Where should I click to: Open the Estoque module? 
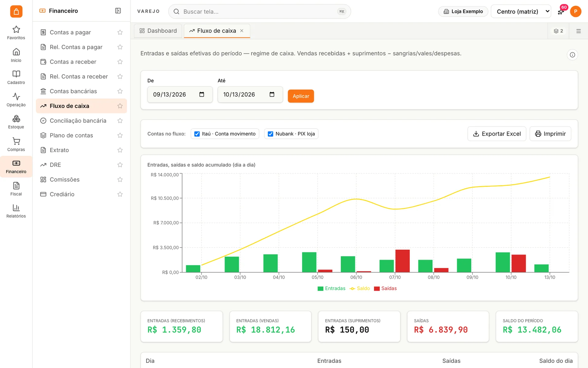pyautogui.click(x=16, y=122)
